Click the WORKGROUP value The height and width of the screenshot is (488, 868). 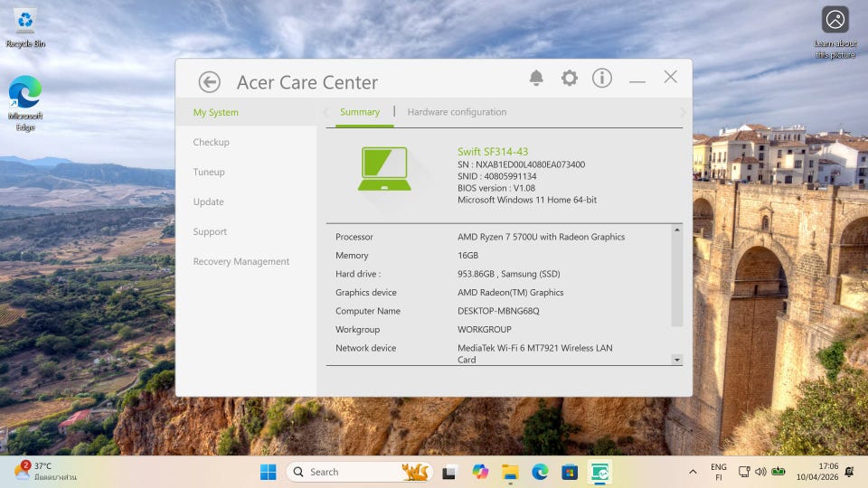(485, 330)
